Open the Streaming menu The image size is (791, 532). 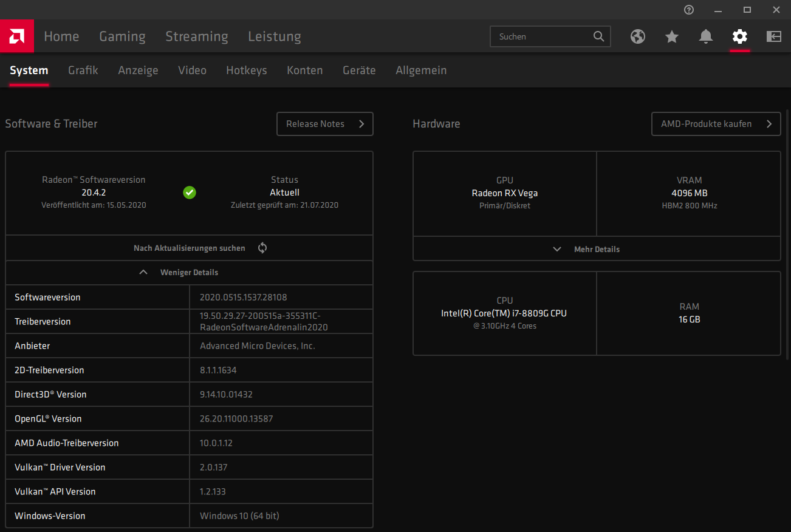(x=197, y=36)
